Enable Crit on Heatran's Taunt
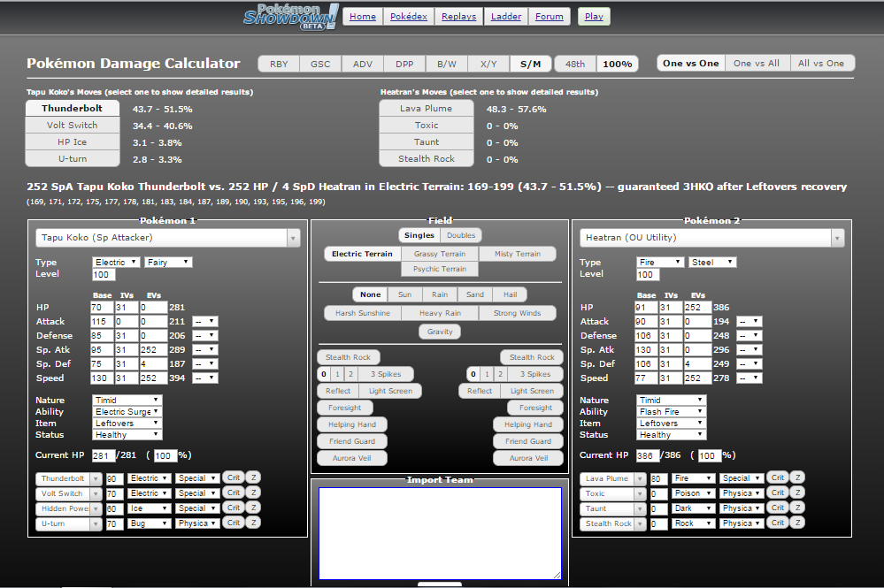This screenshot has width=884, height=588. click(778, 508)
